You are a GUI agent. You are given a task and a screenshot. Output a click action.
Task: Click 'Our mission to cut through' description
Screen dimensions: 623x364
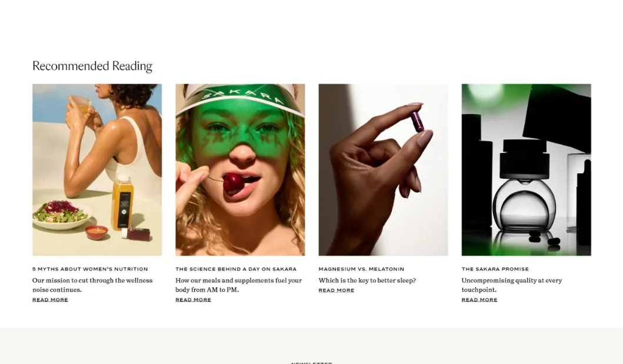coord(92,285)
